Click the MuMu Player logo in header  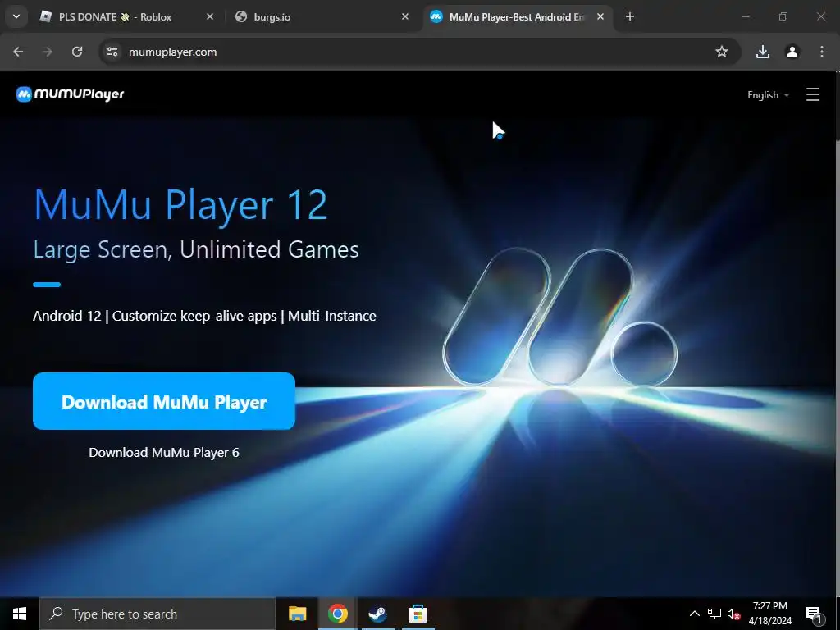71,94
